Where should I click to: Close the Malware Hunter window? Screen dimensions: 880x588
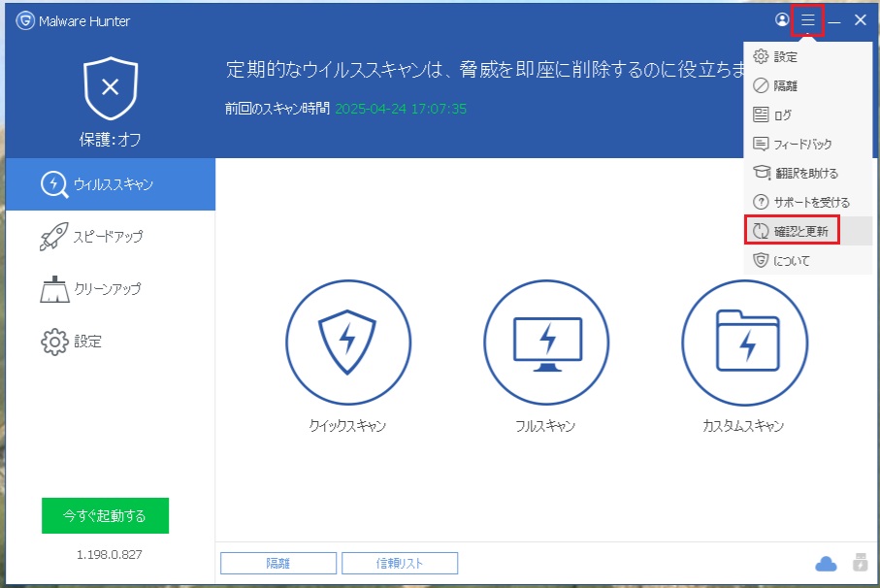[x=861, y=20]
